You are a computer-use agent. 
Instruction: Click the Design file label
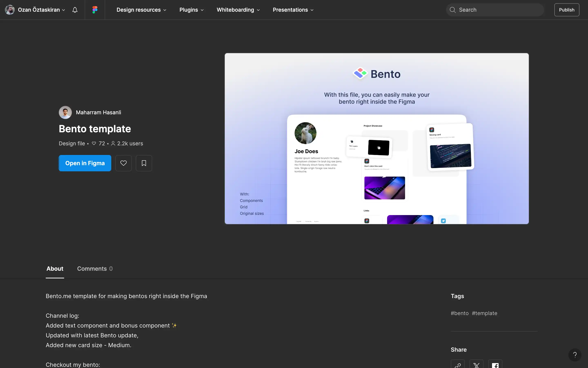[x=72, y=144]
